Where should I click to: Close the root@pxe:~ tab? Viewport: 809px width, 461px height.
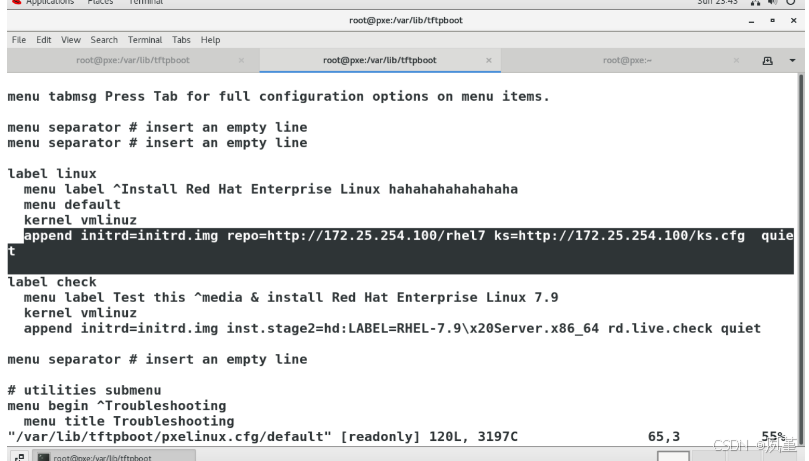coord(736,60)
